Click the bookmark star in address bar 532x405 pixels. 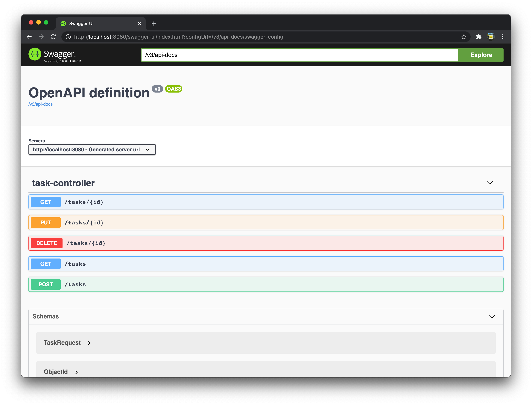pyautogui.click(x=464, y=37)
